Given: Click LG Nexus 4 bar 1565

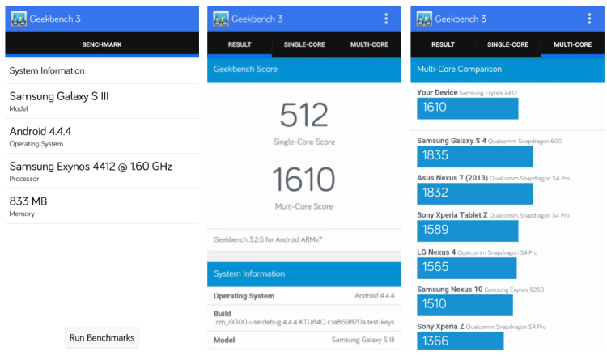Looking at the screenshot, I should 466,268.
